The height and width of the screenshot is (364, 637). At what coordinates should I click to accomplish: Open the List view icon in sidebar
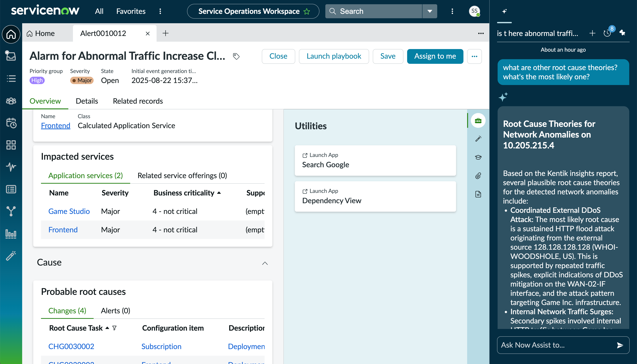(x=11, y=79)
